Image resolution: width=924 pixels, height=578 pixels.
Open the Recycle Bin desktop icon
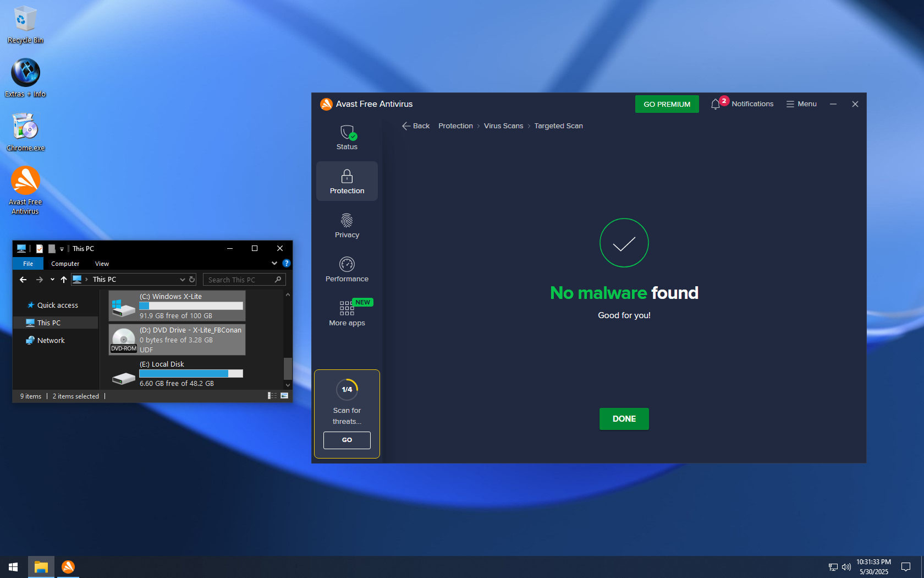pyautogui.click(x=25, y=25)
